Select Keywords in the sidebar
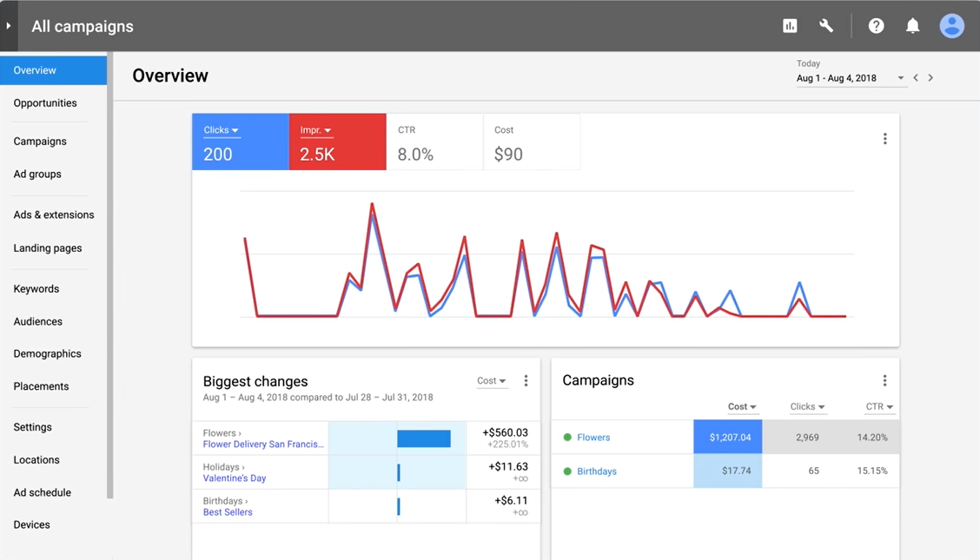The image size is (980, 560). [36, 288]
